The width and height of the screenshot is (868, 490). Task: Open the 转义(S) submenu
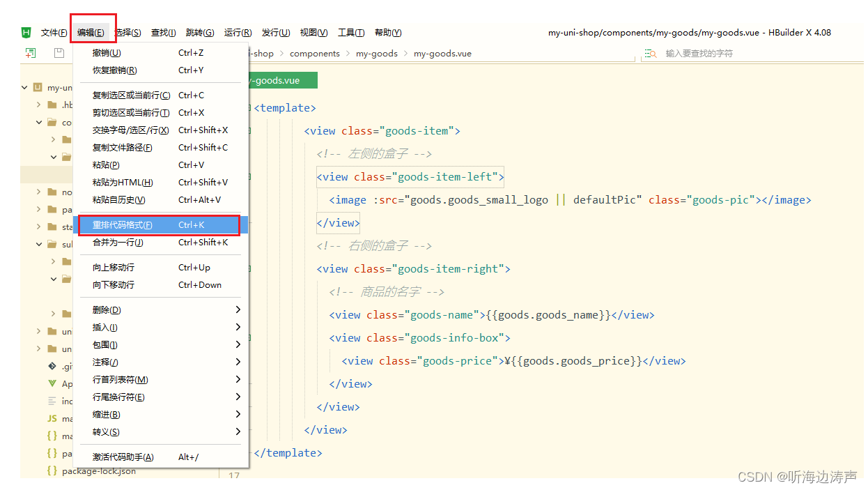pos(160,431)
